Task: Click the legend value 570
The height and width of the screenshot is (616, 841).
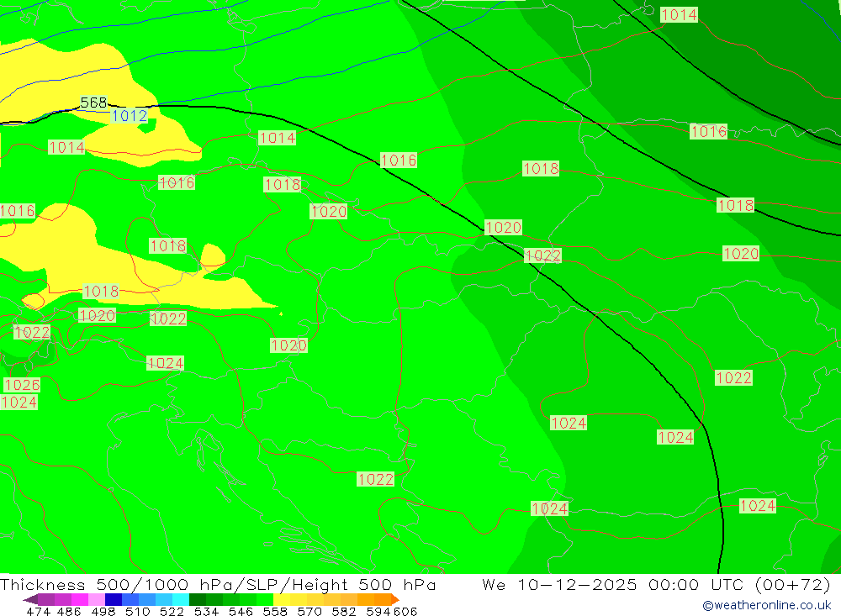Action: (x=309, y=611)
